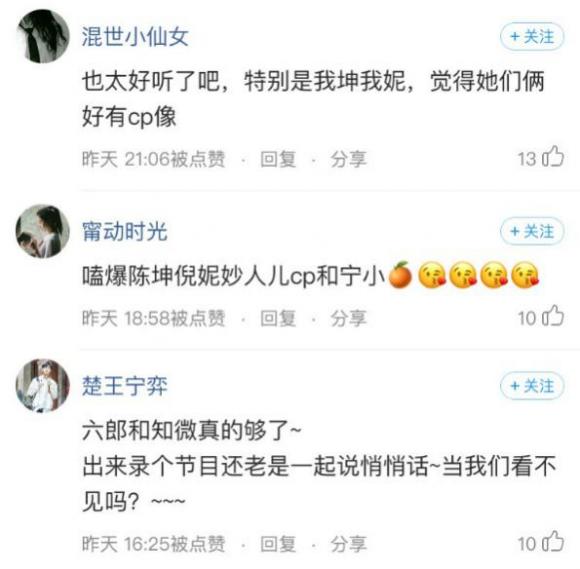Open 甯动时光's profile avatar
Viewport: 580px width, 569px height.
(x=43, y=231)
